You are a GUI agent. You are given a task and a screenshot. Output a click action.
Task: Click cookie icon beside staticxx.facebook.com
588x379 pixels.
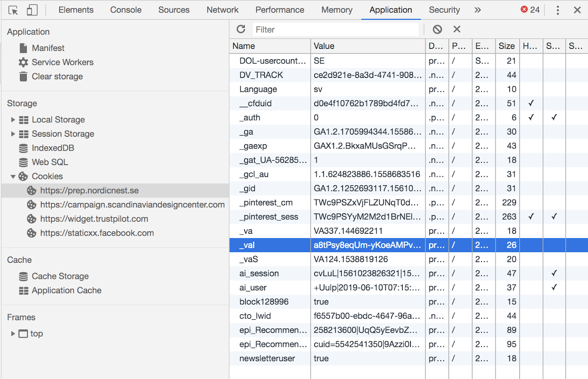[32, 233]
